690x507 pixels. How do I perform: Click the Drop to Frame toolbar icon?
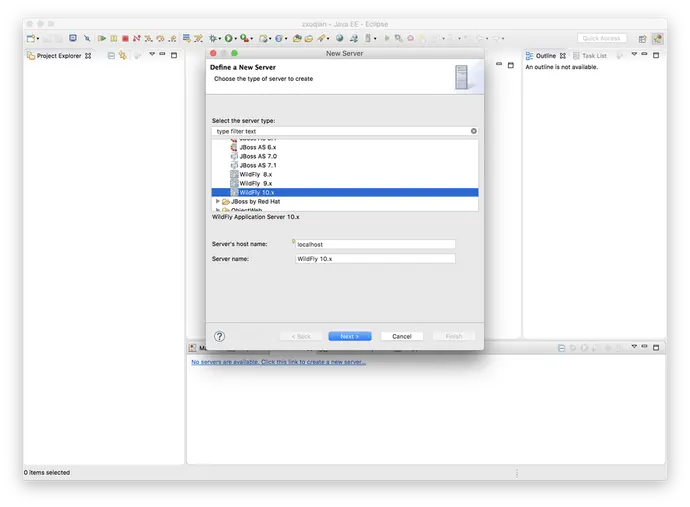(x=187, y=38)
